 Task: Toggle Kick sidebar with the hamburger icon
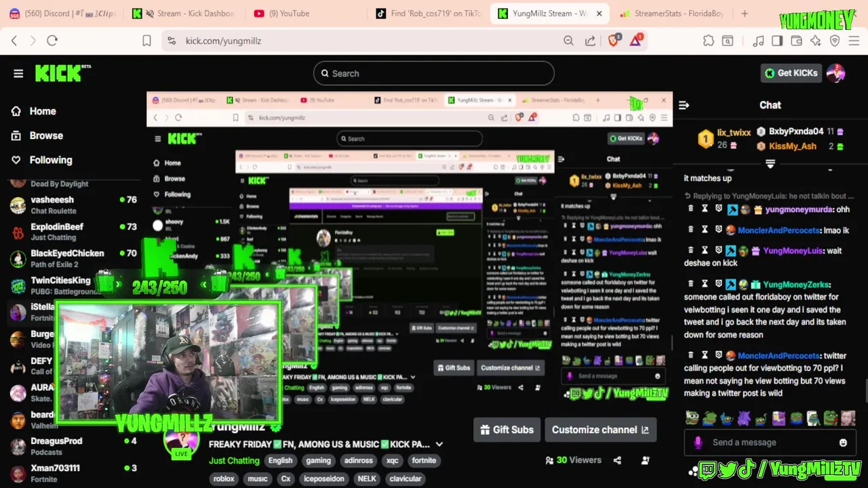pos(18,73)
